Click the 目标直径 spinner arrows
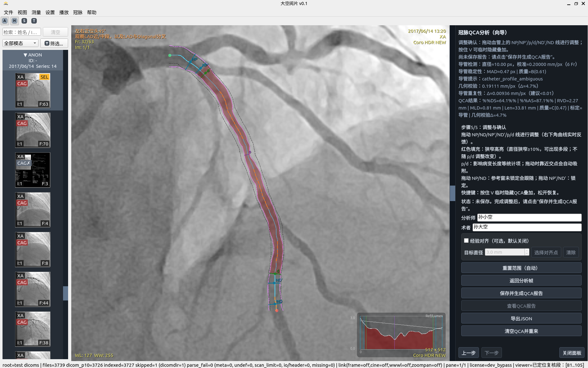 (527, 252)
